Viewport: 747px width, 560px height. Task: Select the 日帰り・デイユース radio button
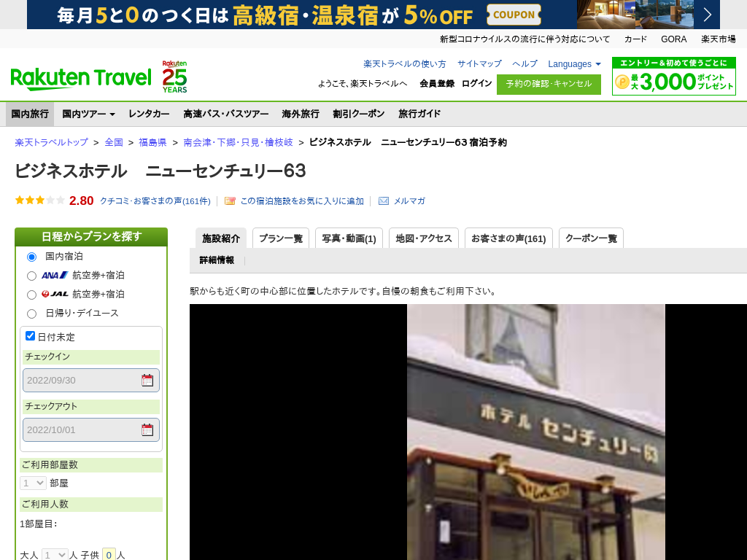pyautogui.click(x=31, y=314)
